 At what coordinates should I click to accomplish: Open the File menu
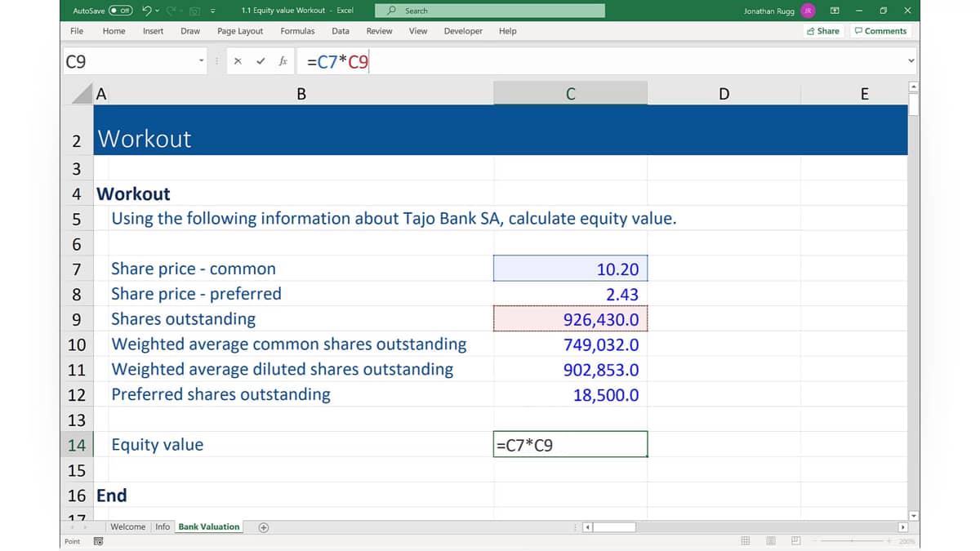pyautogui.click(x=77, y=31)
